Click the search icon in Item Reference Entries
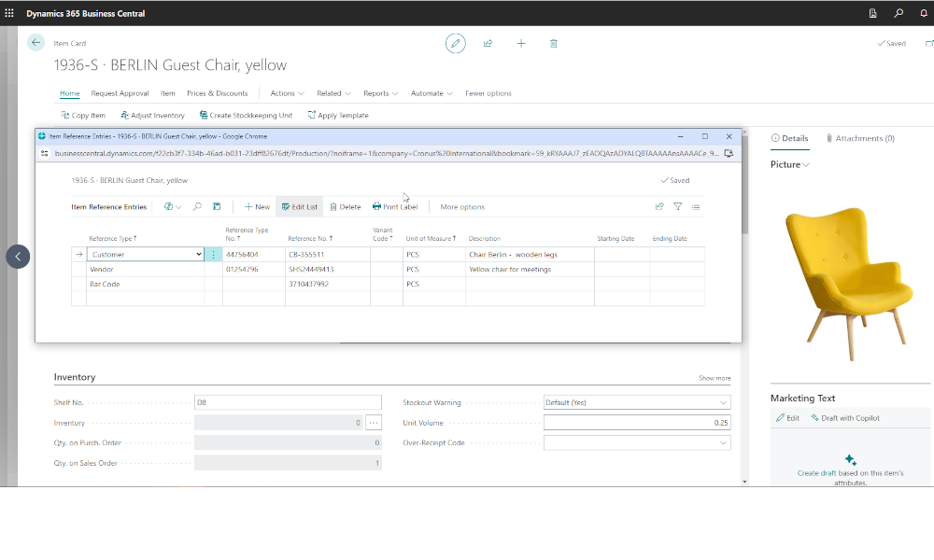This screenshot has width=934, height=560. point(197,206)
